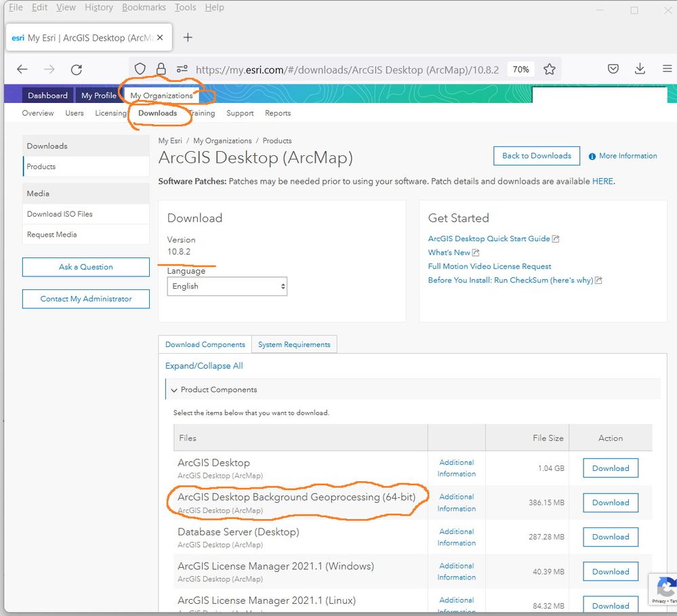Image resolution: width=677 pixels, height=616 pixels.
Task: Open Additional Information for ArcGIS Desktop row
Action: point(456,468)
